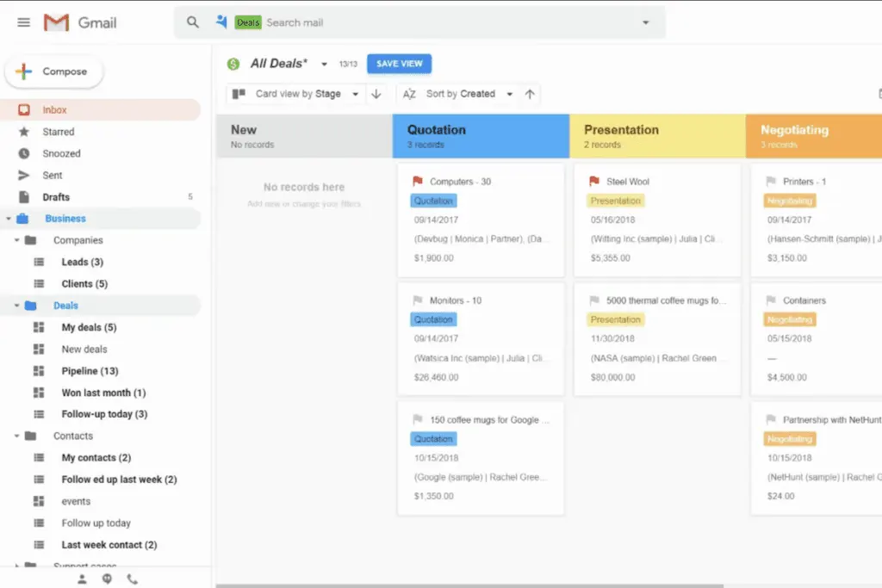Image resolution: width=882 pixels, height=588 pixels.
Task: Collapse the Companies folder arrow
Action: point(17,240)
